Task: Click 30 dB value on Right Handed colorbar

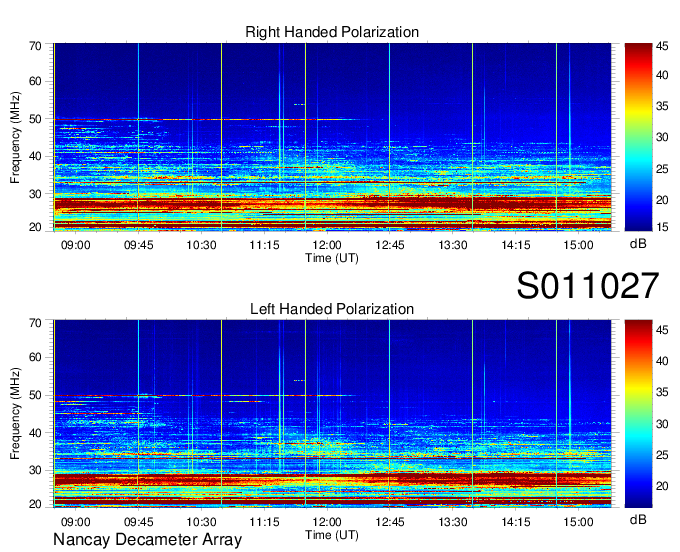Action: [662, 137]
